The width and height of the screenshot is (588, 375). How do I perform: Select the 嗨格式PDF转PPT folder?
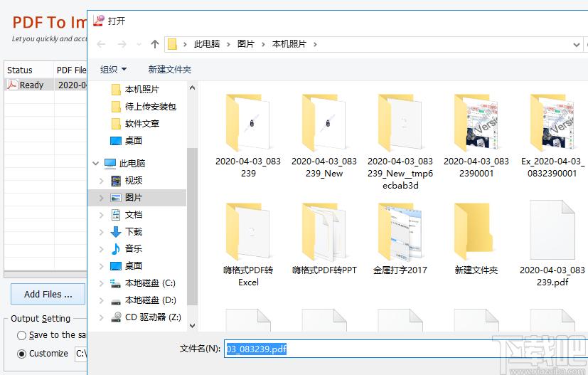click(324, 238)
